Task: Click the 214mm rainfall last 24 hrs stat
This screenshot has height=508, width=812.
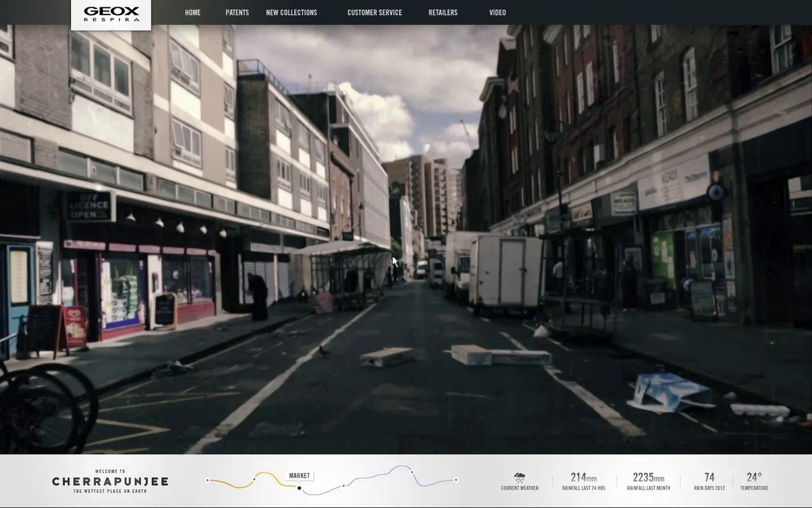Action: point(583,478)
